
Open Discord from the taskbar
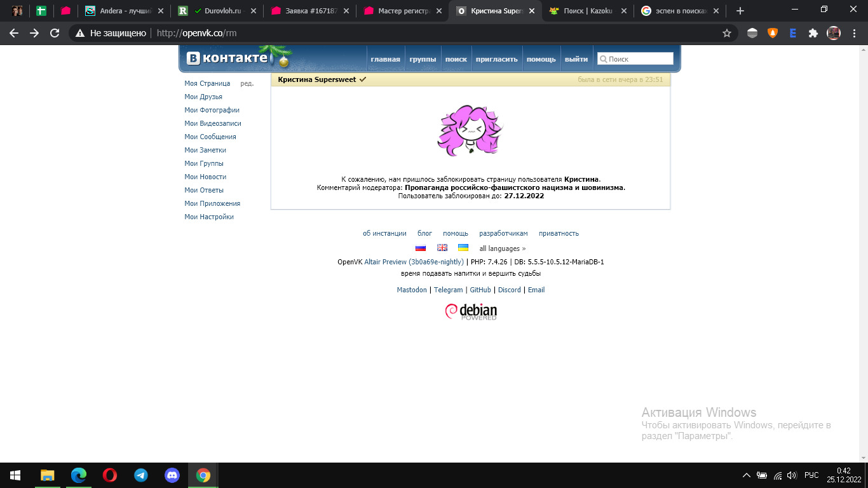[x=172, y=475]
